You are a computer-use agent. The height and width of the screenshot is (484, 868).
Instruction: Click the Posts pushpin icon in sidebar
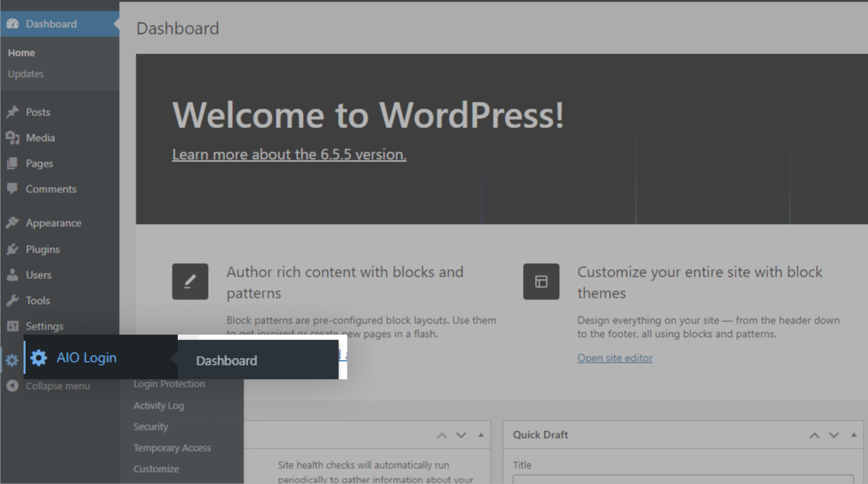[12, 112]
